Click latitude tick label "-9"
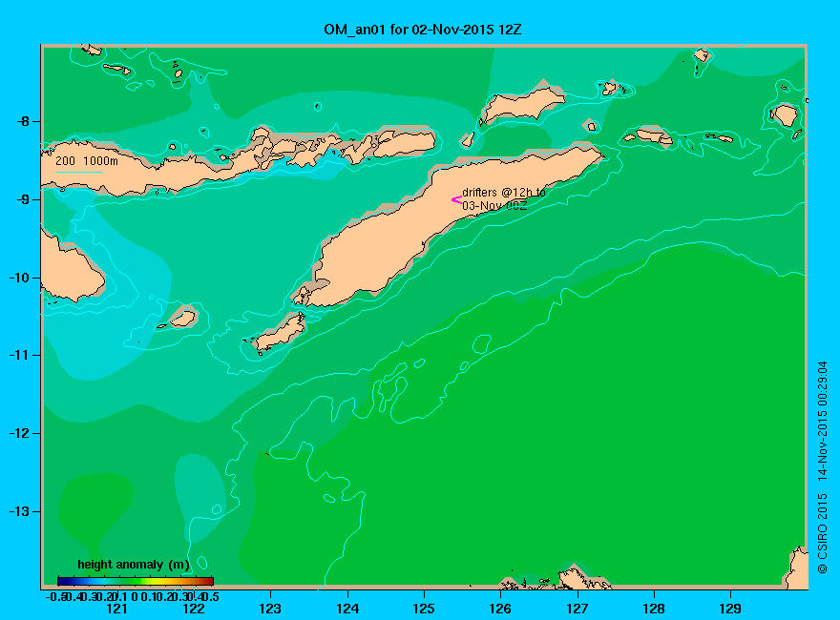 (22, 199)
